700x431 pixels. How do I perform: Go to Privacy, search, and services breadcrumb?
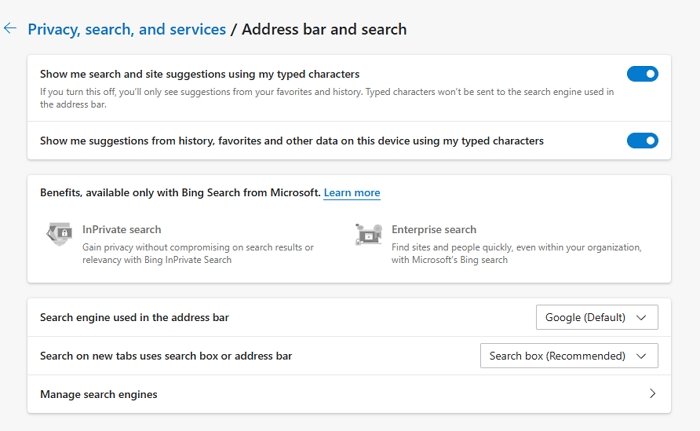point(127,29)
